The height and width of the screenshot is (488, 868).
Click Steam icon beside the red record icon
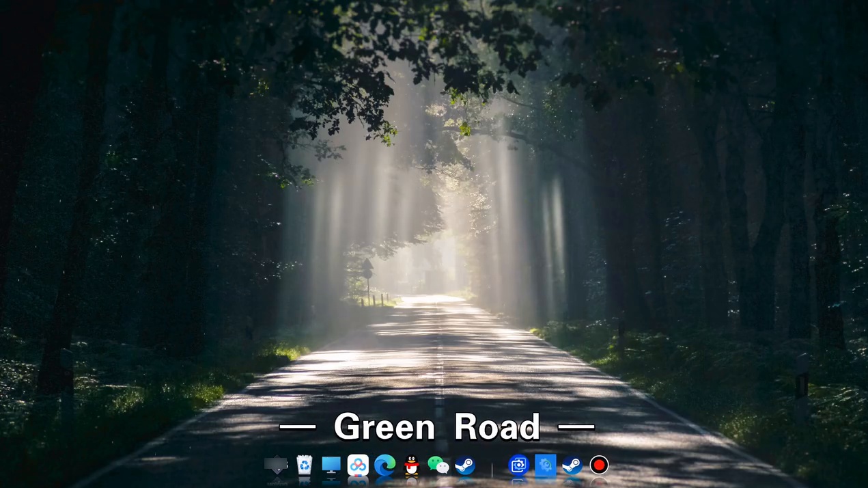572,465
